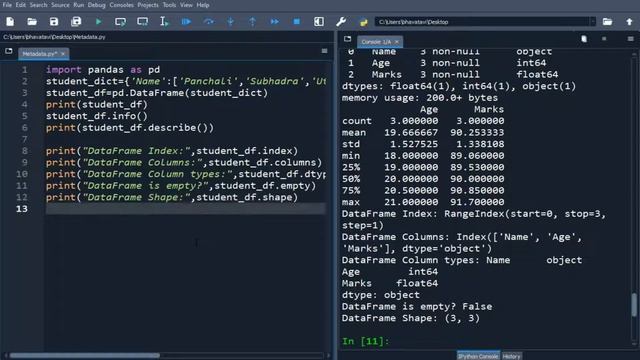This screenshot has height=360, width=640.
Task: Open file using toolbar folder icon
Action: (x=32, y=22)
